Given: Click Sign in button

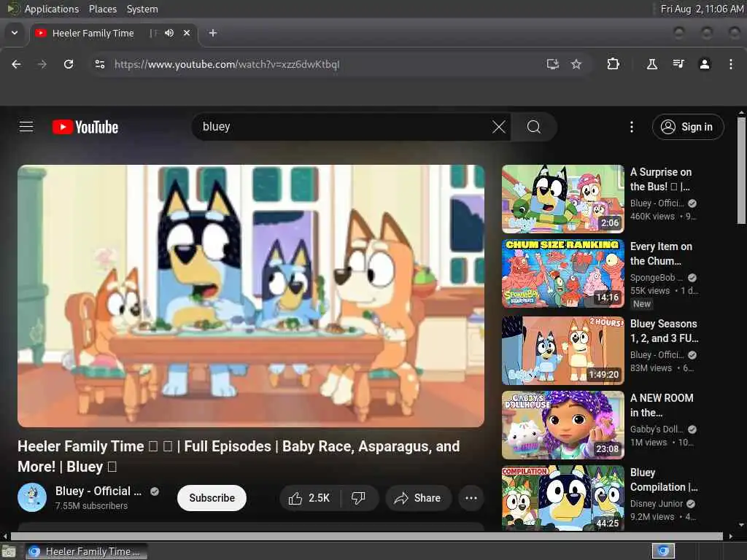Looking at the screenshot, I should point(688,127).
